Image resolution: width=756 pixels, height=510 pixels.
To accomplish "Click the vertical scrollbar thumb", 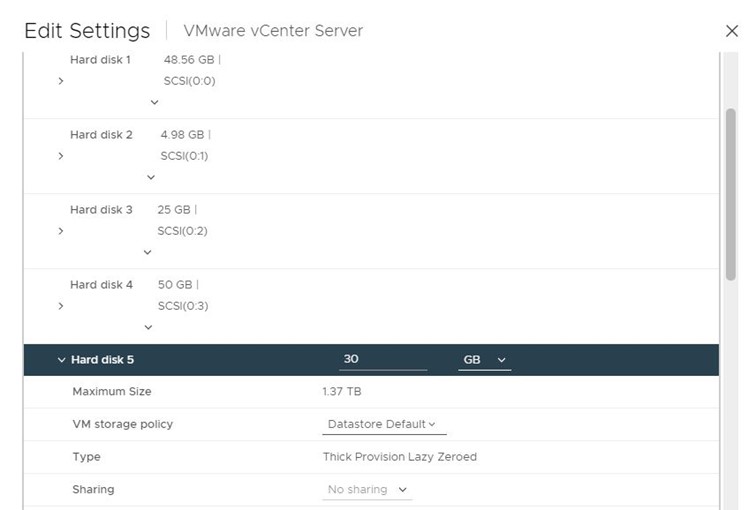I will point(731,194).
